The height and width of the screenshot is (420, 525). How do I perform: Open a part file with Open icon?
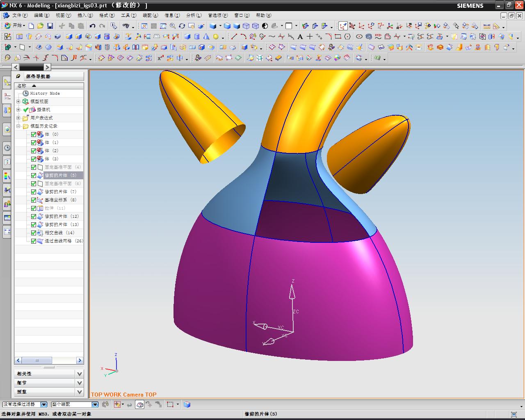tap(40, 26)
